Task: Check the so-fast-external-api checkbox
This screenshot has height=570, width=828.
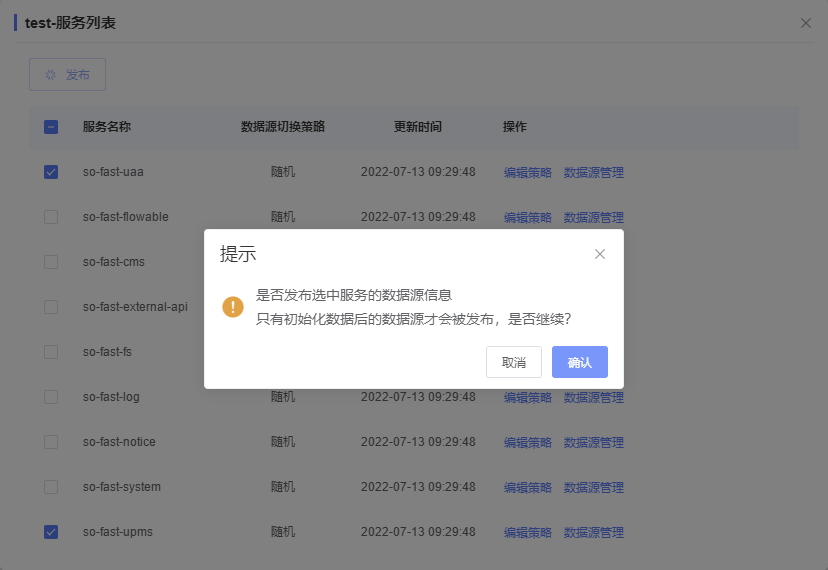Action: 51,307
